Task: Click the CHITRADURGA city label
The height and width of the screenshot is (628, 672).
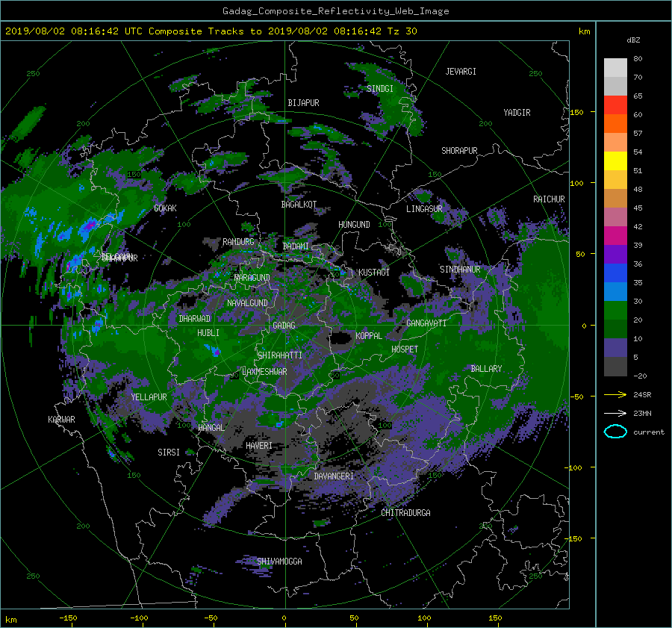Action: pyautogui.click(x=405, y=513)
